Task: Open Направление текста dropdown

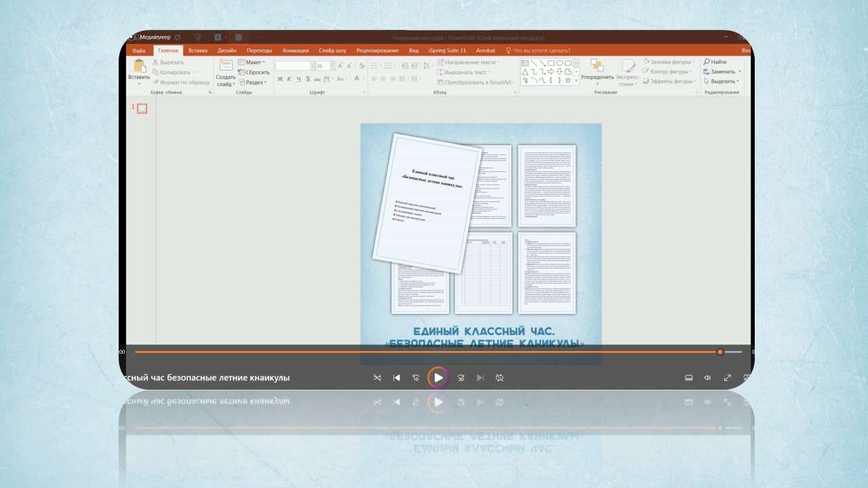Action: click(468, 62)
